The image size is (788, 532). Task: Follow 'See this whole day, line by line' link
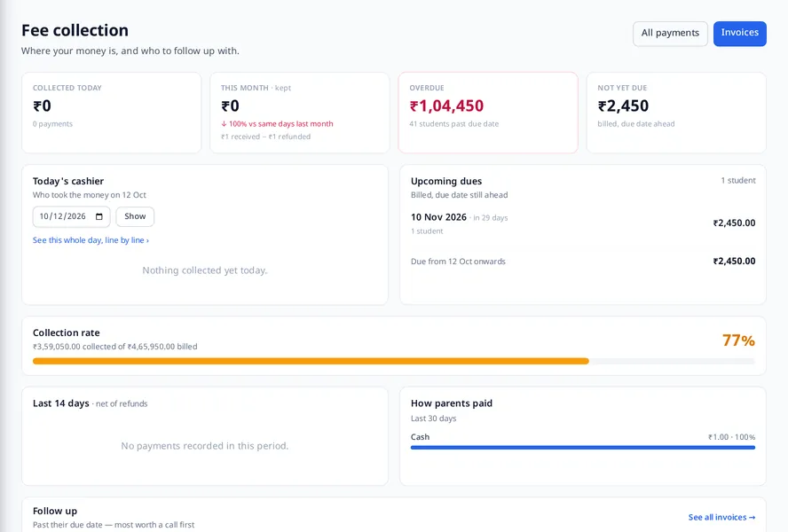pyautogui.click(x=91, y=240)
